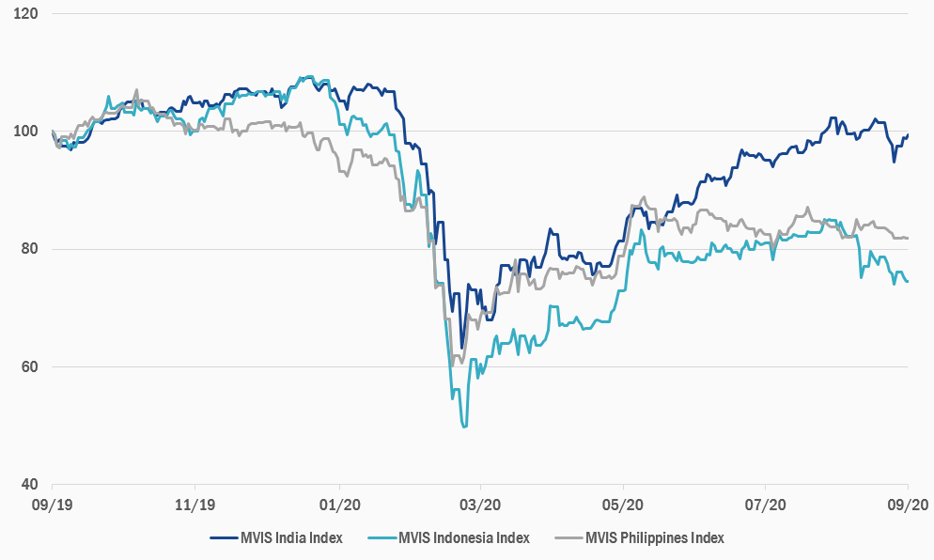
Task: Select the 05/20 x-axis date label
Action: click(x=623, y=504)
